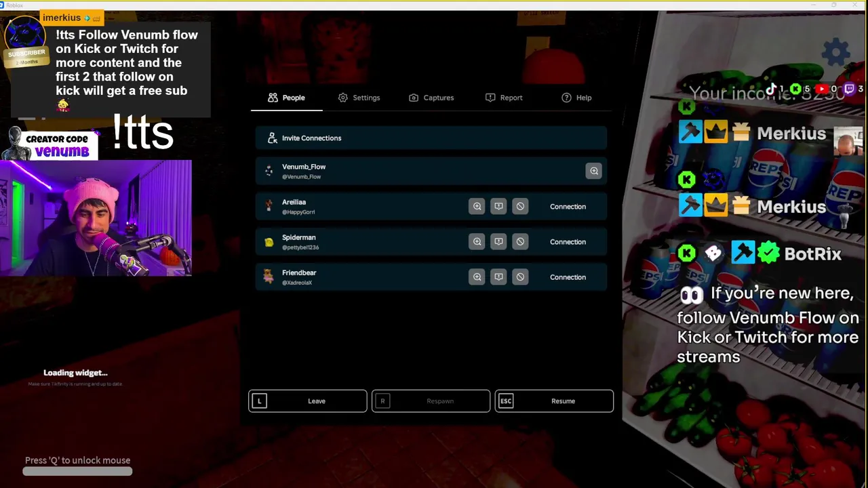
Task: Click Connection button for Spiderman
Action: coord(568,242)
